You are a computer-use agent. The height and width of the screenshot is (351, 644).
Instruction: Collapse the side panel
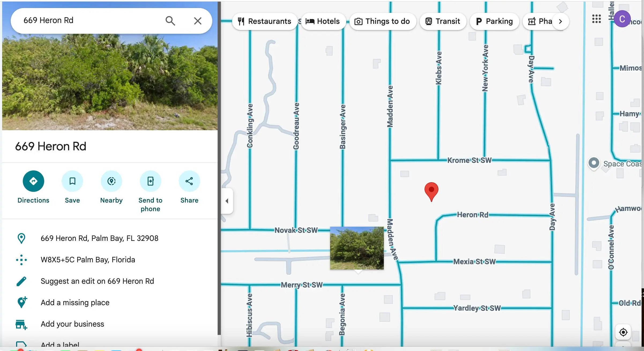227,201
